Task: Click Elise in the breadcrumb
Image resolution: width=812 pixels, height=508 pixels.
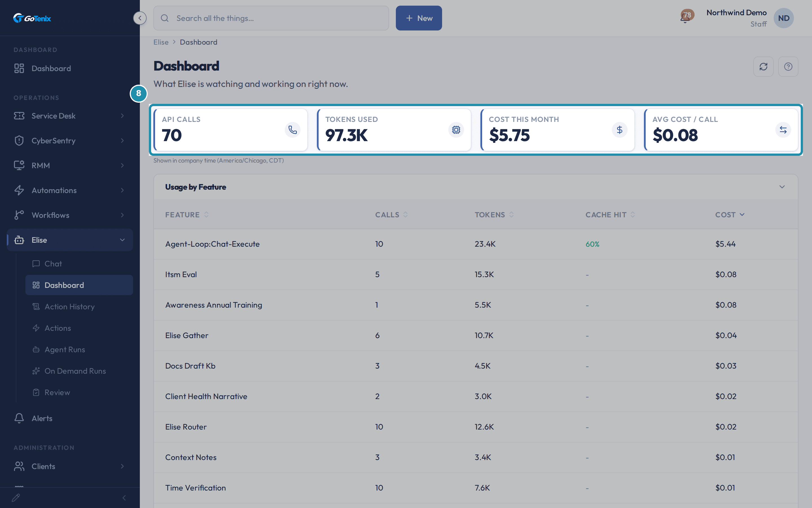Action: 161,42
